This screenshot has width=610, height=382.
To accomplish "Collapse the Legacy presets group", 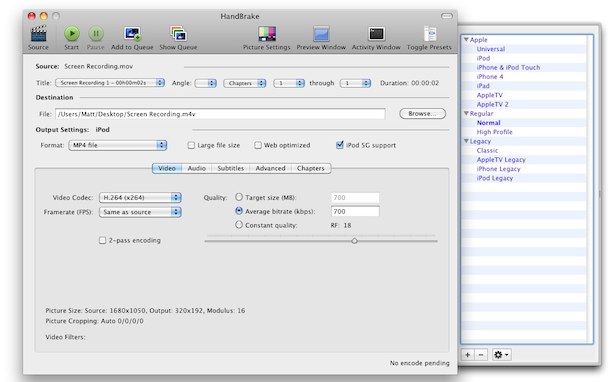I will coord(466,141).
